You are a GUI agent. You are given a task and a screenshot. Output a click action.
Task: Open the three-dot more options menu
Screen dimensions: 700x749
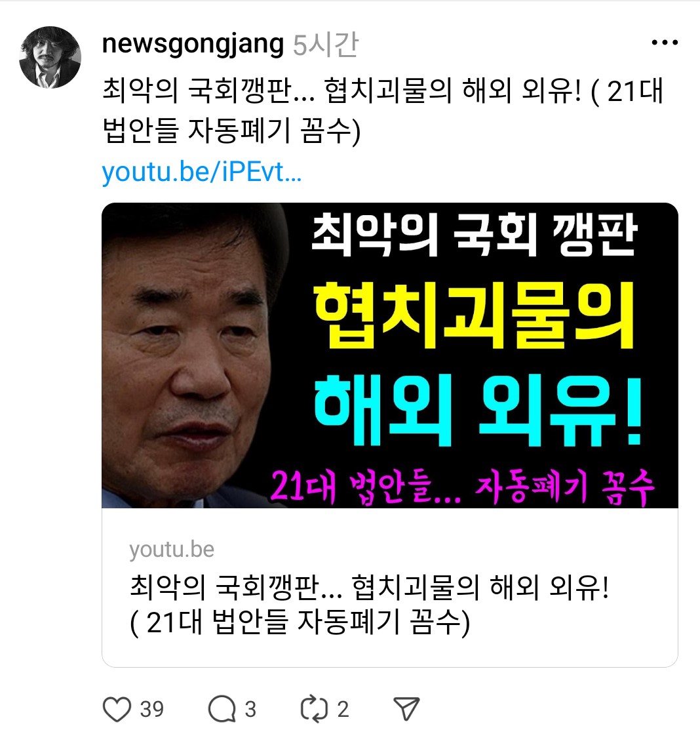(x=665, y=43)
